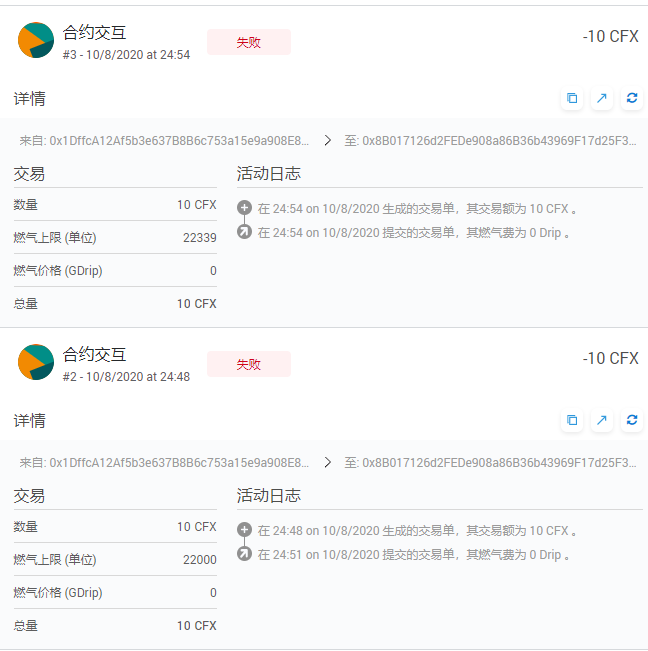Click the recipient address 至 in transaction #3
The height and width of the screenshot is (651, 648).
click(x=490, y=141)
